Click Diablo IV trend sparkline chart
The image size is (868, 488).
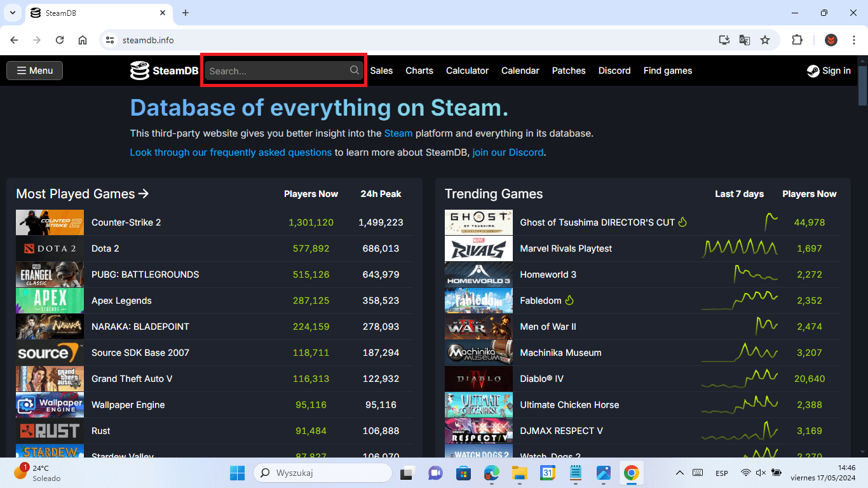pos(740,379)
